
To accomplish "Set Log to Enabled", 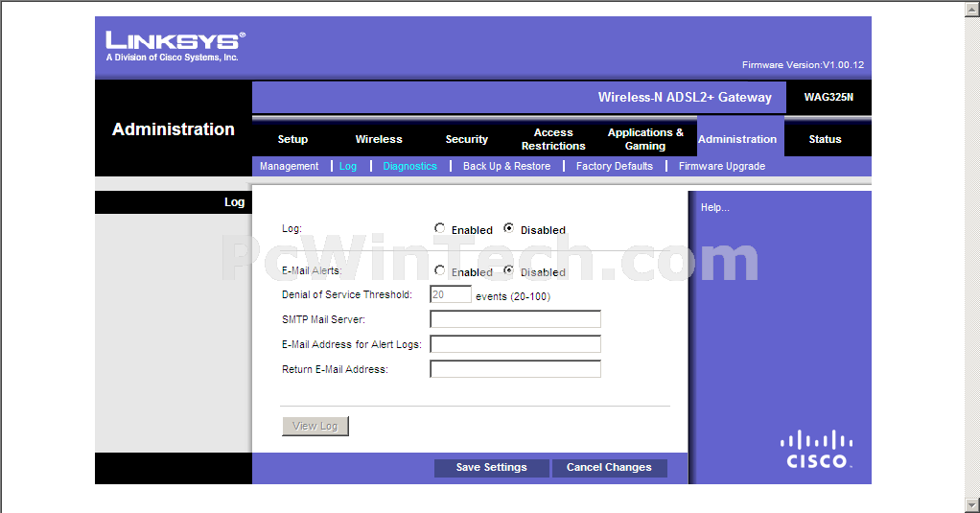I will pos(440,229).
